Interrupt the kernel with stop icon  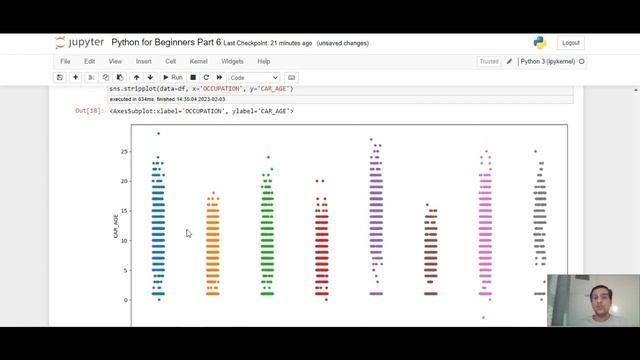pos(193,78)
